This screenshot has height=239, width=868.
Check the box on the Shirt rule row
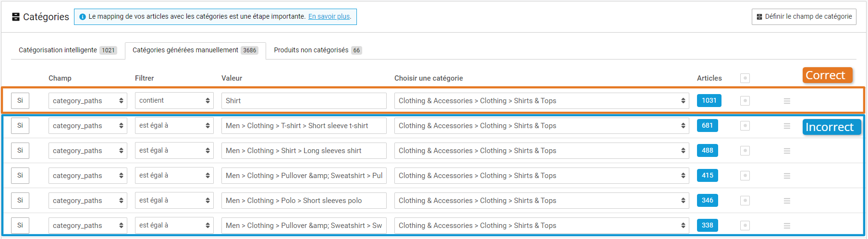745,101
